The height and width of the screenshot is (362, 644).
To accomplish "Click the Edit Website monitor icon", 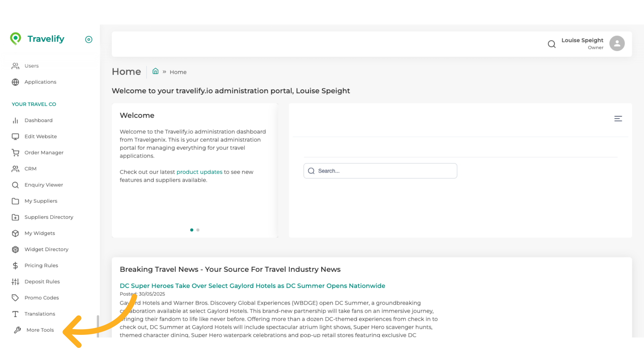I will (15, 137).
